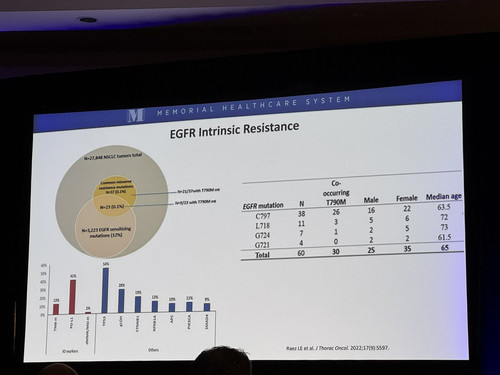Click median age '73' for G724
This screenshot has width=500, height=375.
coord(444,227)
